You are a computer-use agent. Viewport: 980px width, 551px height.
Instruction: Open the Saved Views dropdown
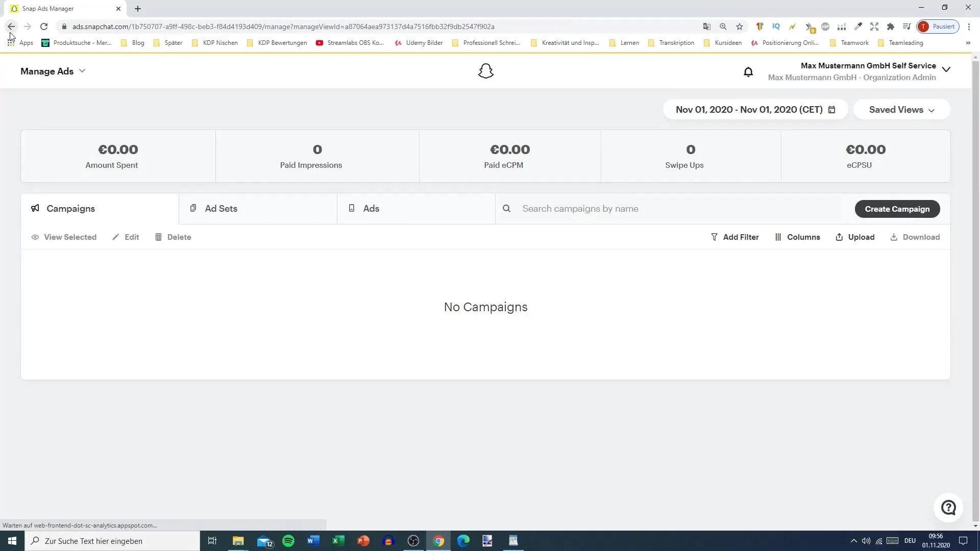(x=902, y=110)
